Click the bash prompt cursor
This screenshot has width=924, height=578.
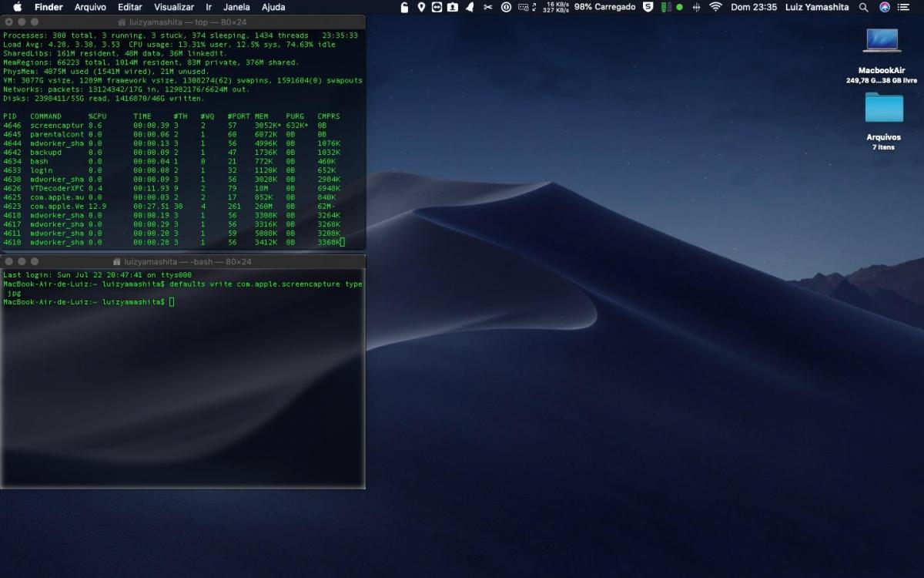pyautogui.click(x=172, y=301)
